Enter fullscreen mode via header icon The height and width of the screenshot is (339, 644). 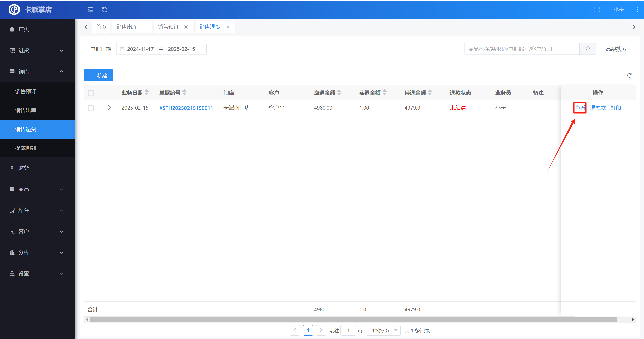[597, 10]
